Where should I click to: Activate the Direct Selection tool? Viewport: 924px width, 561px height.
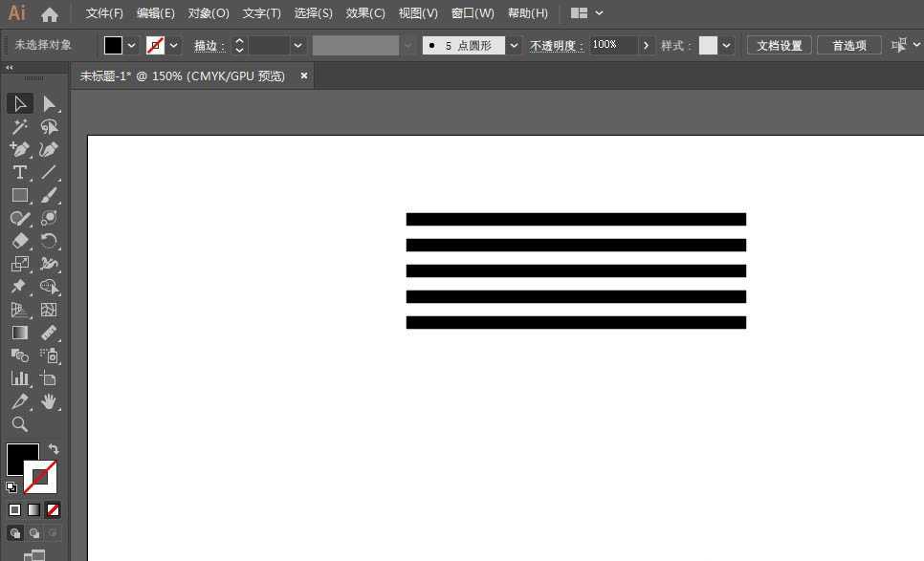tap(50, 103)
